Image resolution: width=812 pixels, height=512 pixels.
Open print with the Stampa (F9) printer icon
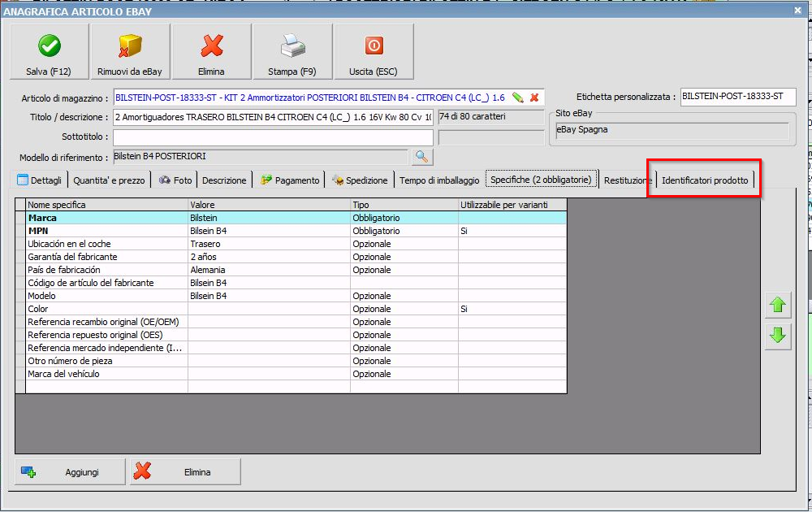point(292,46)
